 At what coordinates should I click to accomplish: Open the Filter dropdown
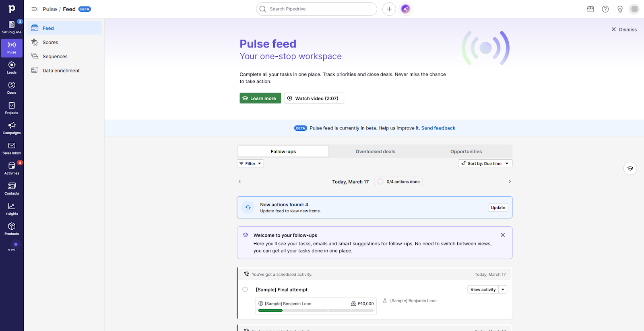(x=250, y=163)
